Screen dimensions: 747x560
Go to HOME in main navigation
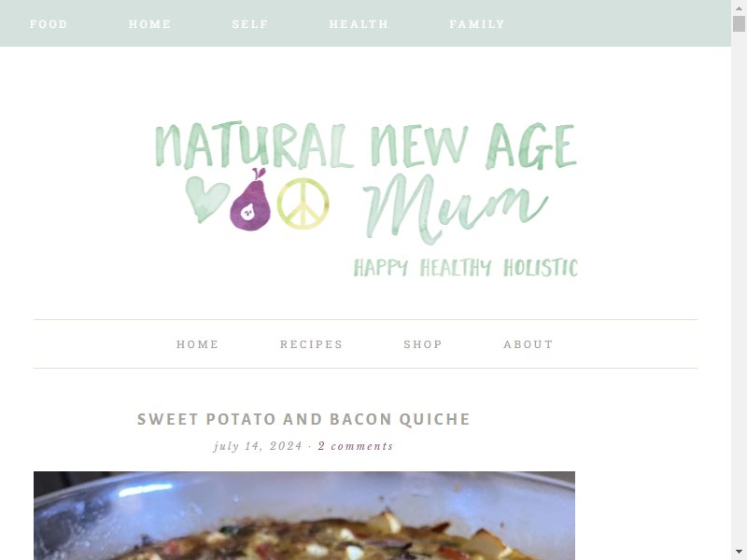click(x=197, y=344)
